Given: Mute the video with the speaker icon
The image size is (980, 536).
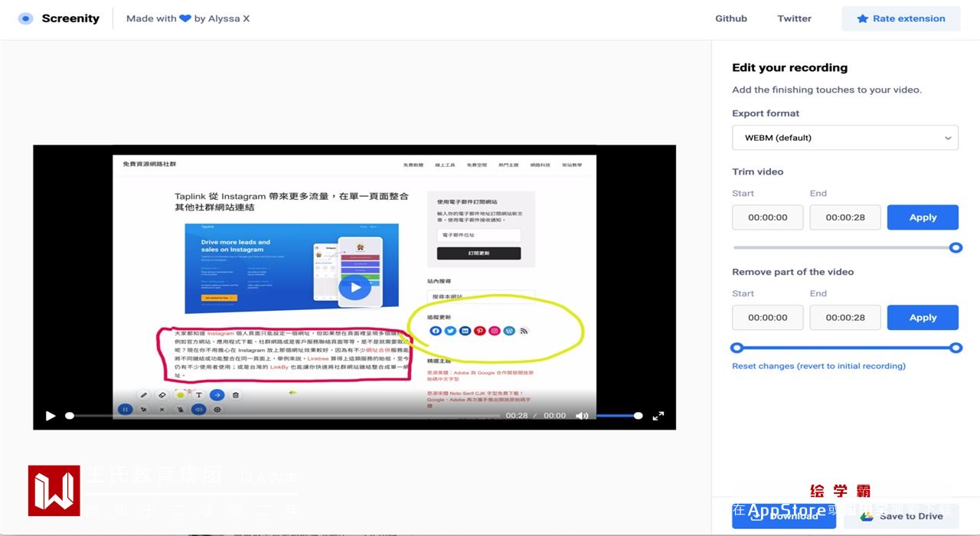Looking at the screenshot, I should (x=582, y=416).
